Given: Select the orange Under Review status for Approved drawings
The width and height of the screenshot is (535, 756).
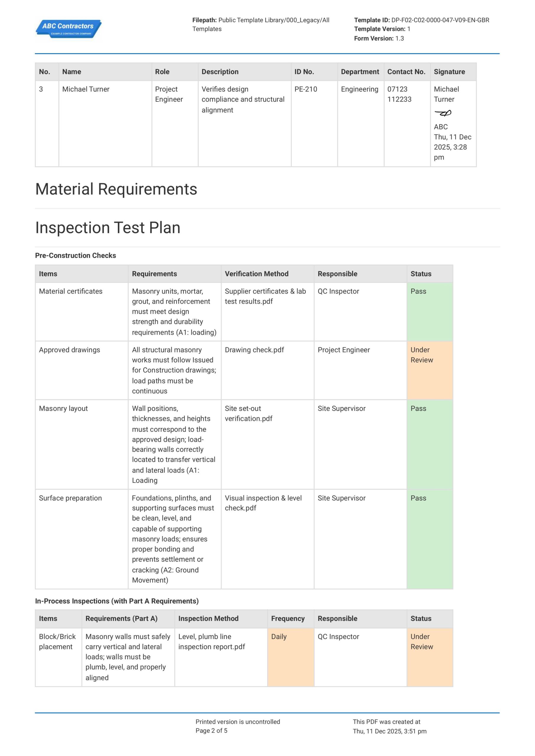Looking at the screenshot, I should [x=430, y=370].
